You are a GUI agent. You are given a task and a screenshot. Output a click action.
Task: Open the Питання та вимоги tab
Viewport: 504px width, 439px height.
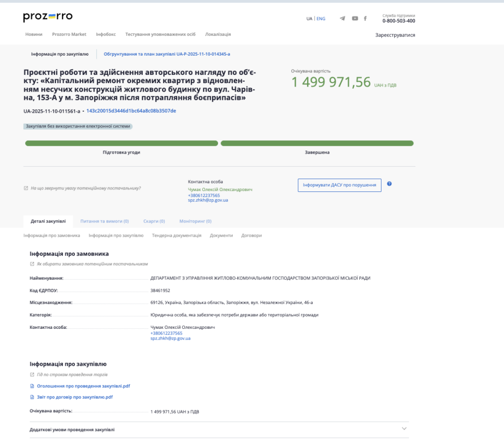click(x=104, y=221)
